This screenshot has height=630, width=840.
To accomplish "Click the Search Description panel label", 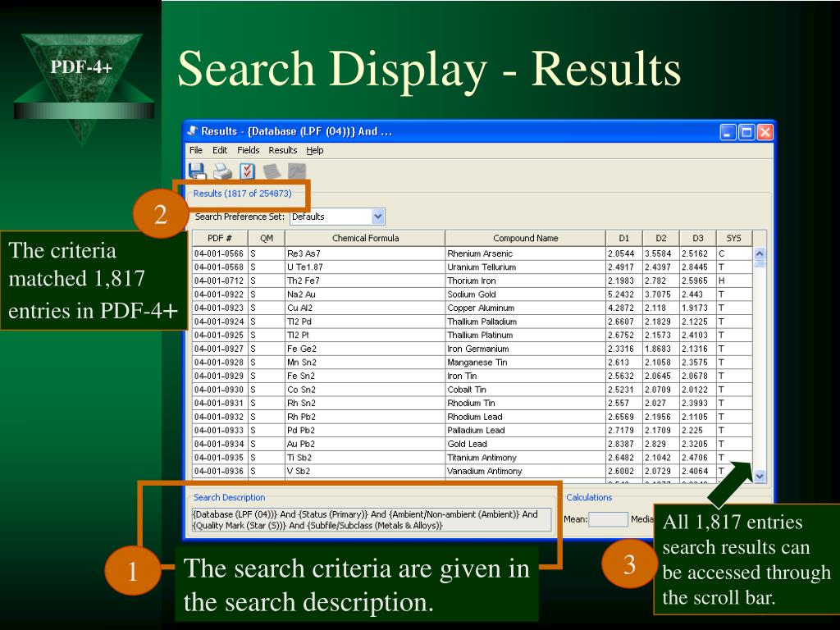I will tap(230, 498).
